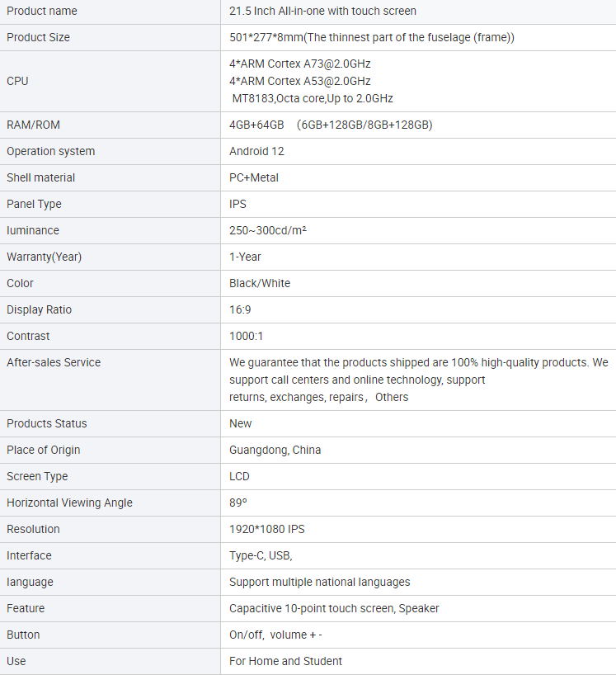Image resolution: width=616 pixels, height=675 pixels.
Task: Click the Android 12 operating system value
Action: point(256,152)
